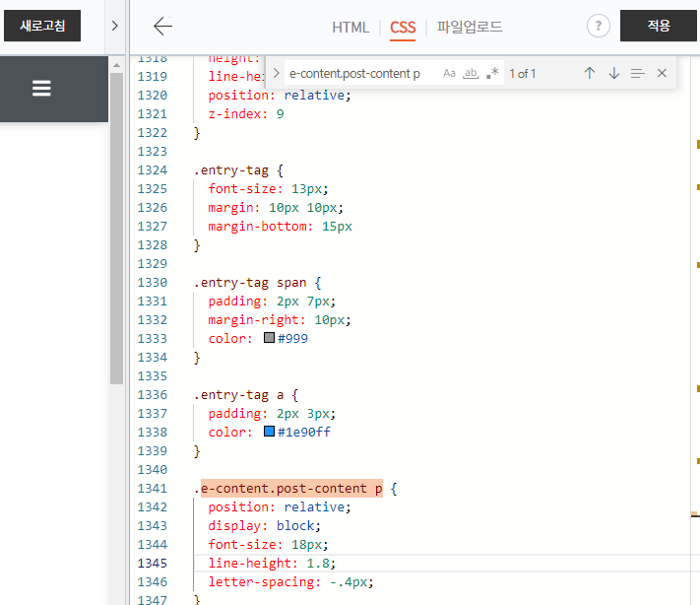
Task: Click the .entry-tag a selector line
Action: click(x=246, y=395)
